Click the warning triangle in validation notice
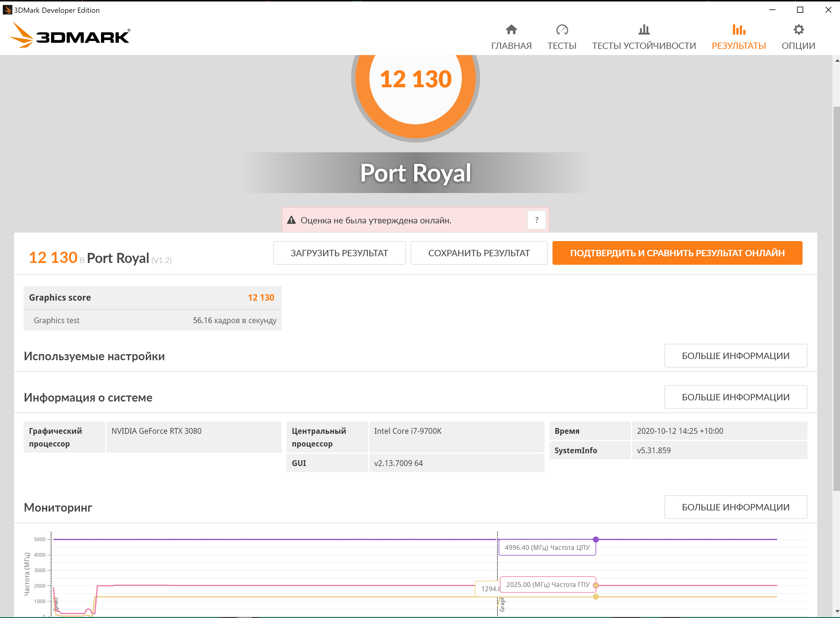The image size is (840, 618). 291,220
